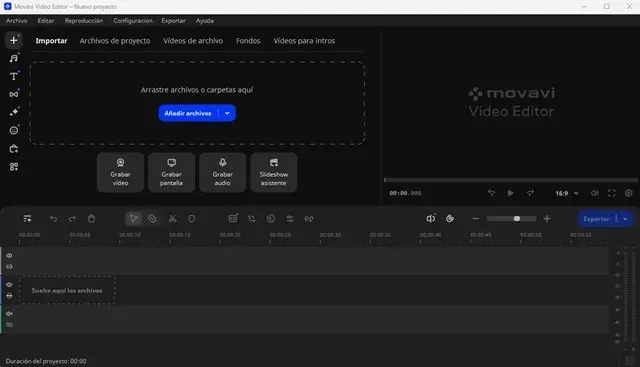Image resolution: width=640 pixels, height=367 pixels.
Task: Mute the audio track
Action: coord(9,314)
